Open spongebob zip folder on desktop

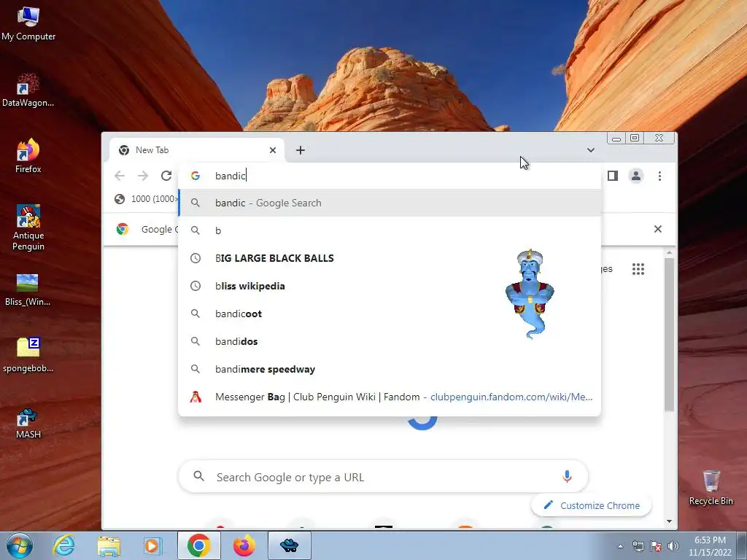coord(28,356)
